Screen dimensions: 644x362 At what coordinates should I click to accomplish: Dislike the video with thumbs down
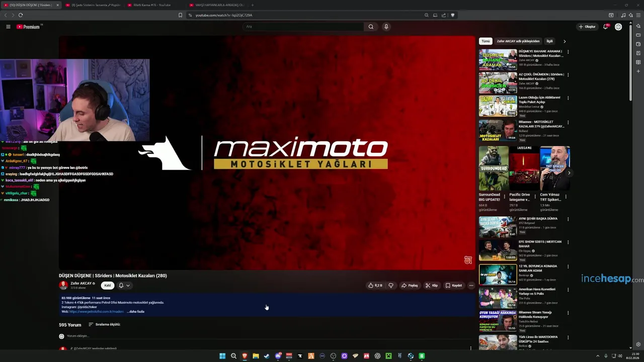391,286
